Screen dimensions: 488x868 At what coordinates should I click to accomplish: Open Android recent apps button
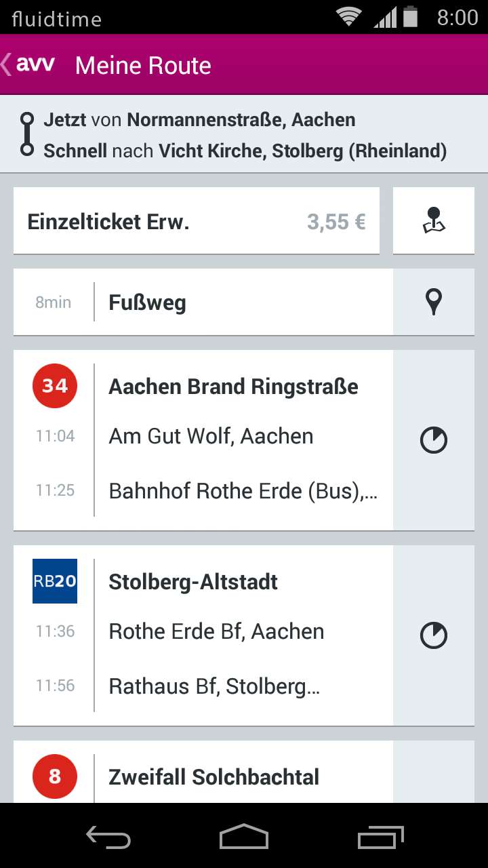[x=381, y=836]
